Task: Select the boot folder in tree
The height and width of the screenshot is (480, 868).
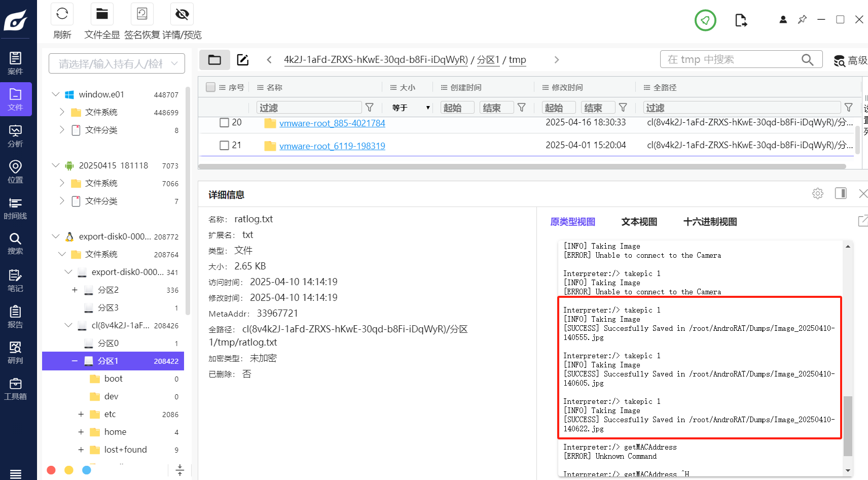Action: [x=114, y=379]
